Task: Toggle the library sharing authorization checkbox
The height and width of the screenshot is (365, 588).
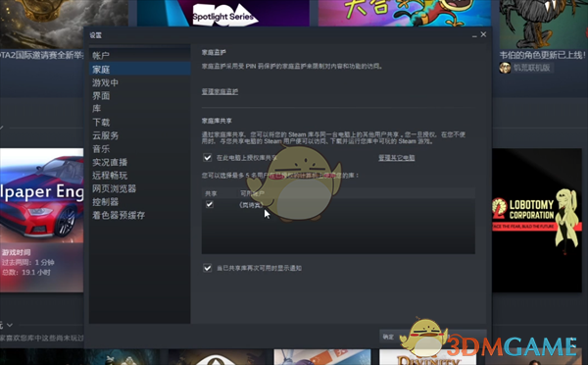Action: 208,158
